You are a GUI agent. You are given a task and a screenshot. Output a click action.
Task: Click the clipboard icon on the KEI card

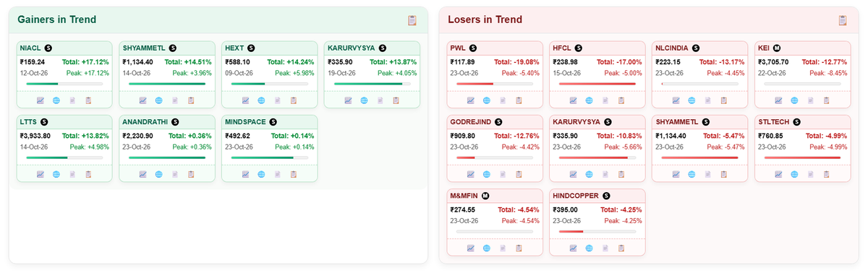point(827,100)
